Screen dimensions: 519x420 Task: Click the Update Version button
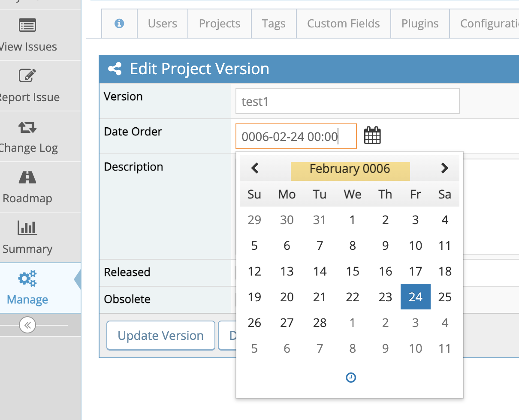[161, 336]
